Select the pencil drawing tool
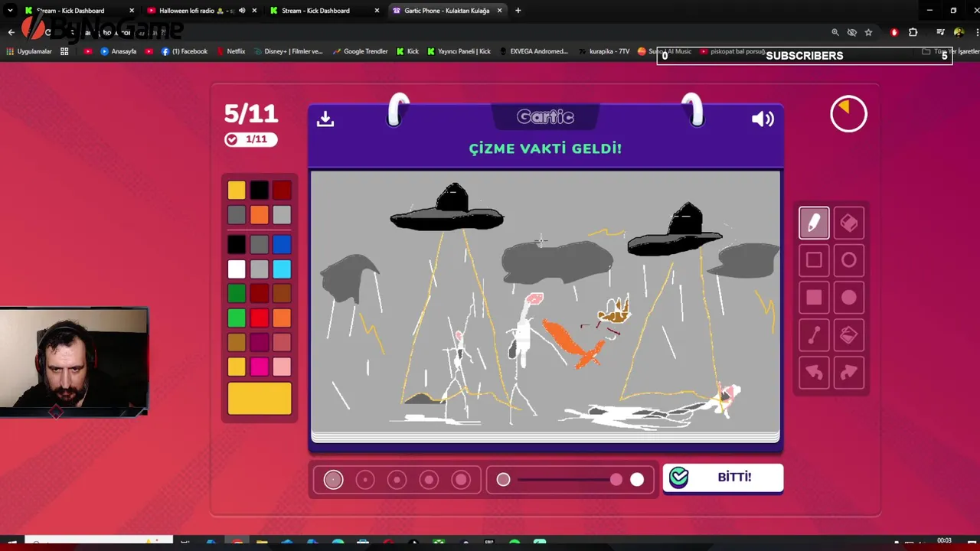The image size is (980, 551). (x=814, y=223)
